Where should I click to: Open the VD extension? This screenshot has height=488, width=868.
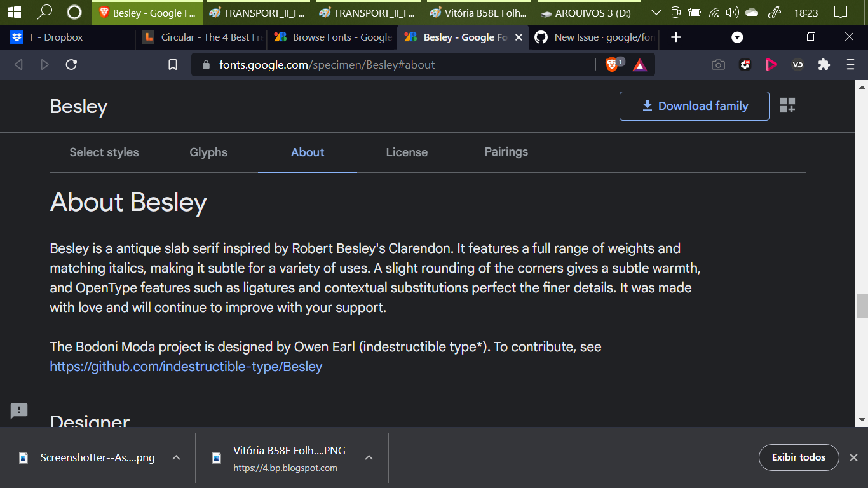[x=797, y=64]
